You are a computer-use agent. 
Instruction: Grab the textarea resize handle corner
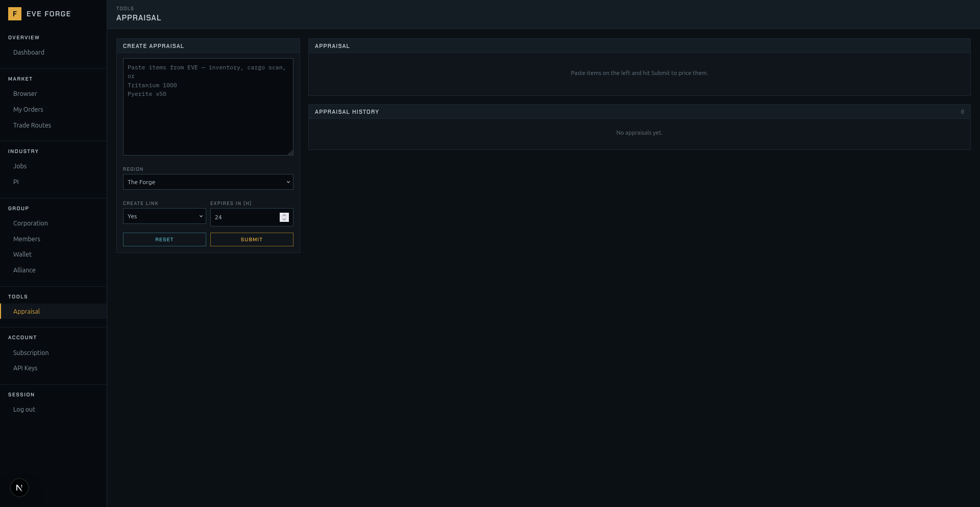[x=290, y=152]
